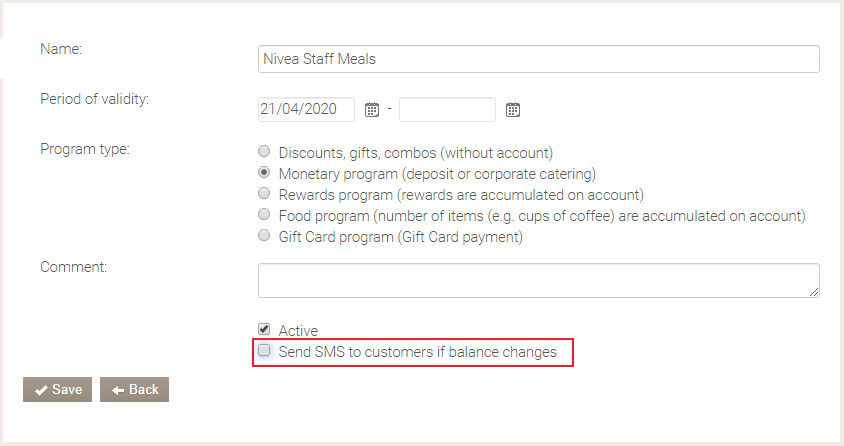844x446 pixels.
Task: Select Discounts, gifts, combos program type
Action: click(x=264, y=152)
